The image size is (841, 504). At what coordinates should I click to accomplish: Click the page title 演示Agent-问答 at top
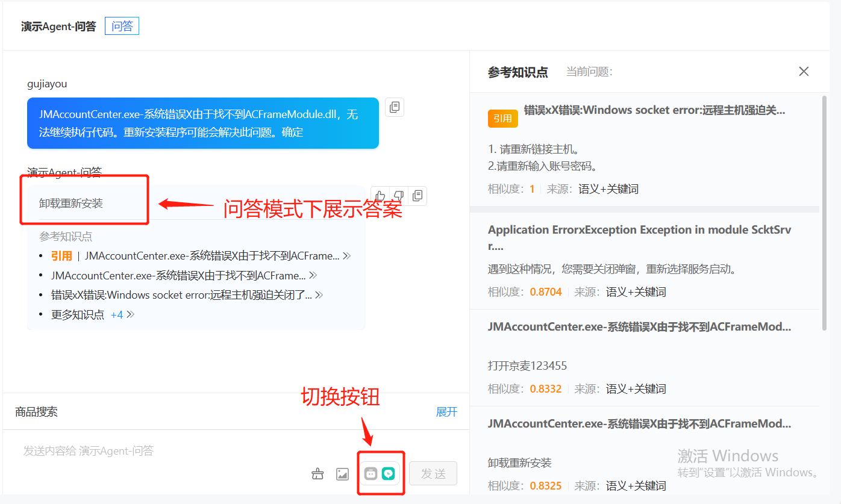58,26
